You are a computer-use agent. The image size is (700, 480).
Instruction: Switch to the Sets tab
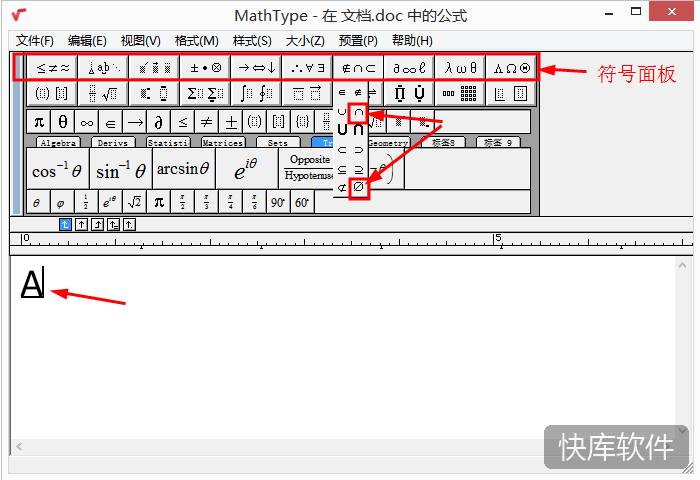(278, 143)
